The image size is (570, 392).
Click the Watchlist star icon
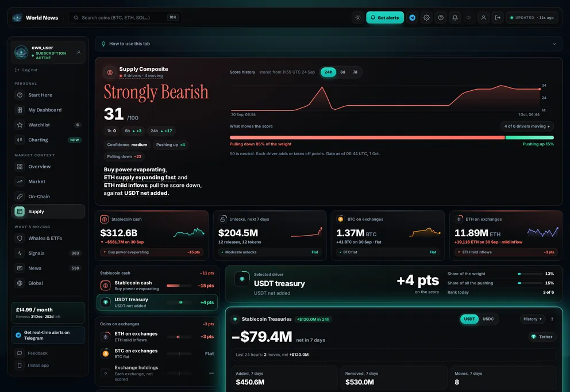[x=20, y=125]
